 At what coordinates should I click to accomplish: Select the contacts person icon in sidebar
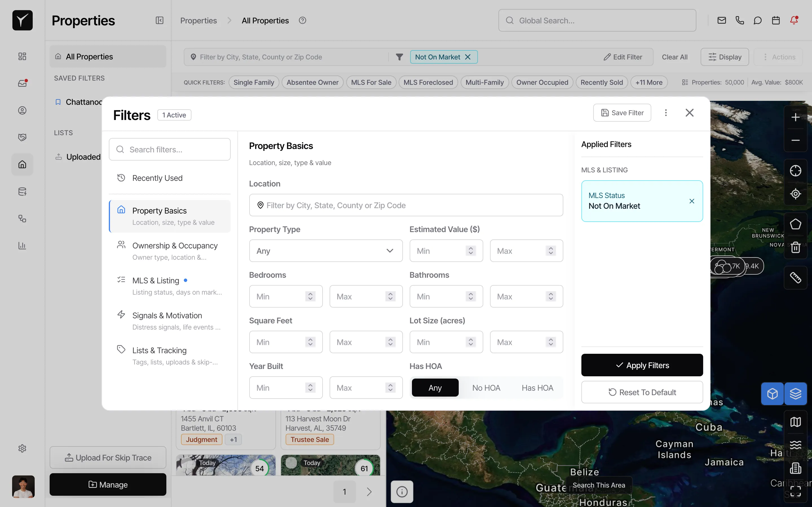tap(22, 110)
